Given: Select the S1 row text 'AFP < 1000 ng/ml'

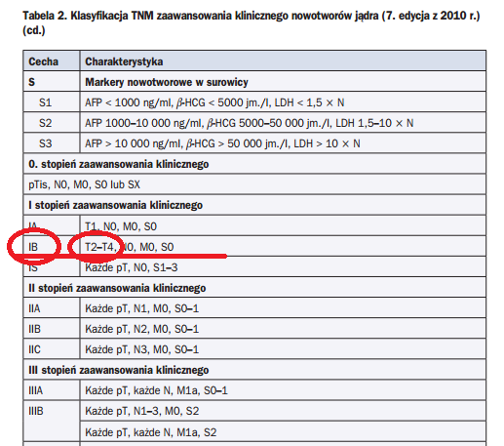Looking at the screenshot, I should 129,102.
